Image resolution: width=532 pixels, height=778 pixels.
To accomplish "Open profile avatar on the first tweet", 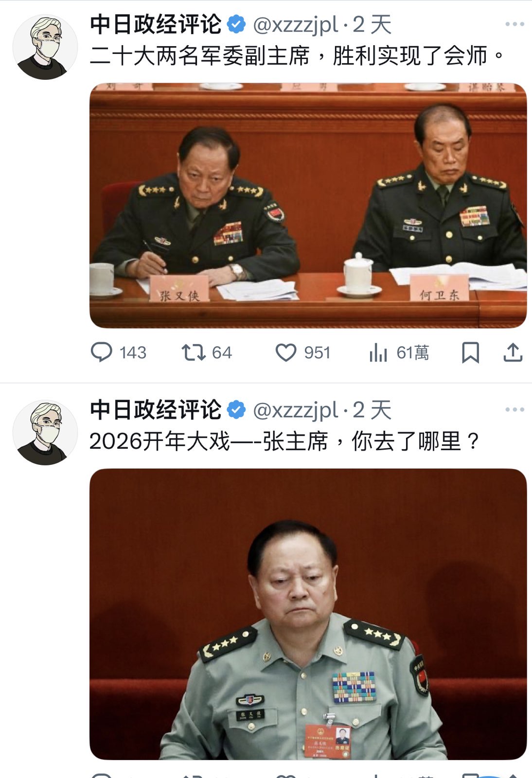I will point(45,47).
